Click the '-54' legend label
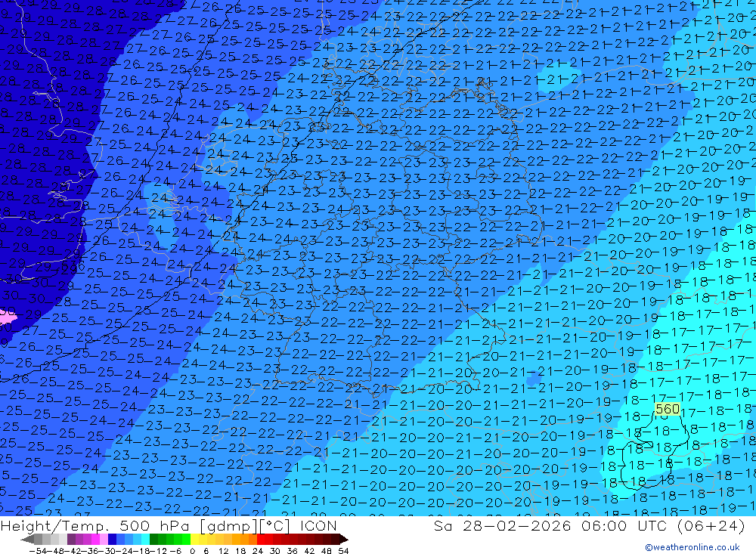 pyautogui.click(x=38, y=551)
